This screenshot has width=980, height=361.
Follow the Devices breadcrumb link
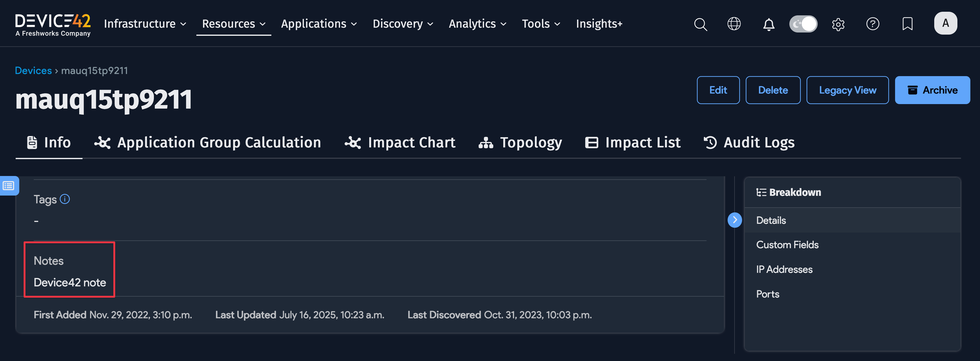tap(33, 71)
